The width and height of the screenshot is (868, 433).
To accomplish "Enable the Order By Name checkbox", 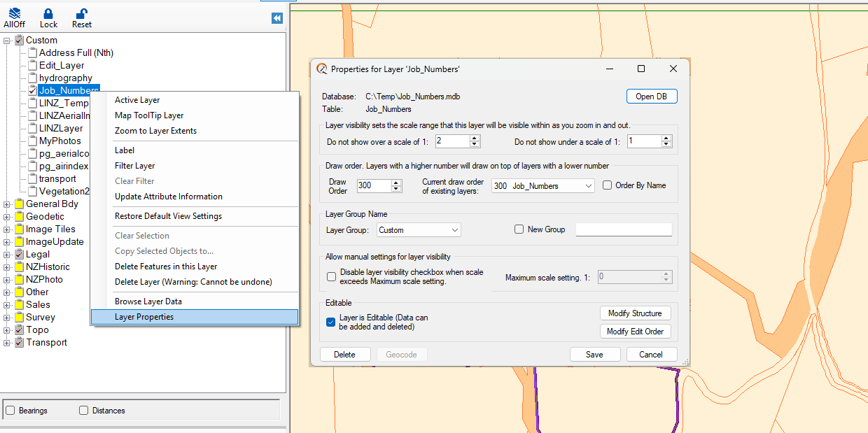I will pos(608,185).
